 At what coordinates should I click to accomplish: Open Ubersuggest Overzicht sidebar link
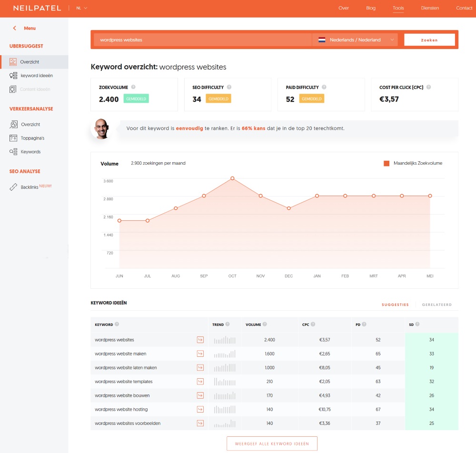pos(34,62)
